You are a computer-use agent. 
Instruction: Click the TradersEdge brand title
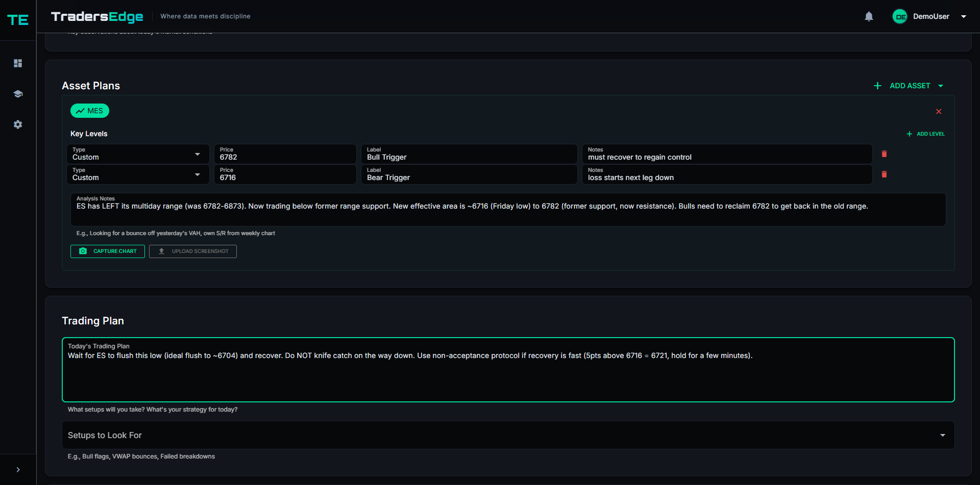coord(97,16)
